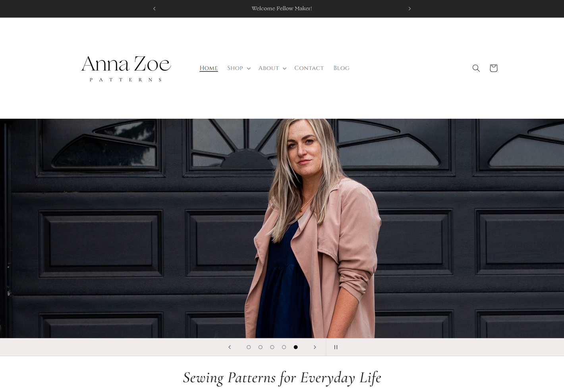The width and height of the screenshot is (564, 392).
Task: Open the search magnifier icon
Action: [476, 68]
